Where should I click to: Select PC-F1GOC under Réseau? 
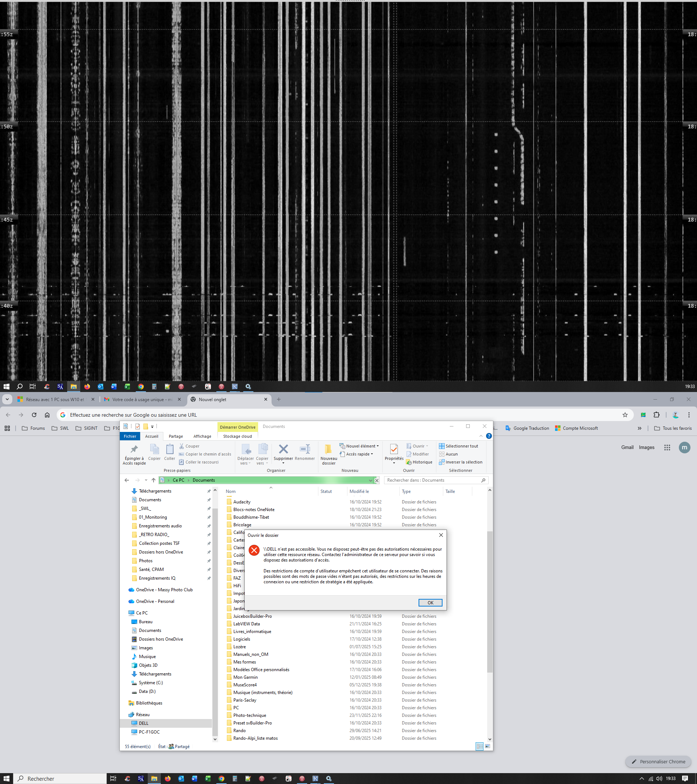pos(149,732)
